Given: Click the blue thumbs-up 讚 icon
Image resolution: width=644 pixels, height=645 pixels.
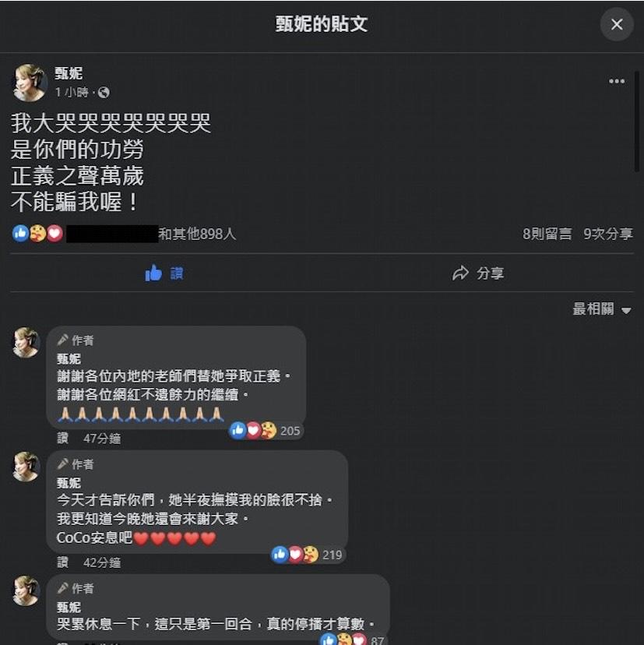Looking at the screenshot, I should click(153, 273).
